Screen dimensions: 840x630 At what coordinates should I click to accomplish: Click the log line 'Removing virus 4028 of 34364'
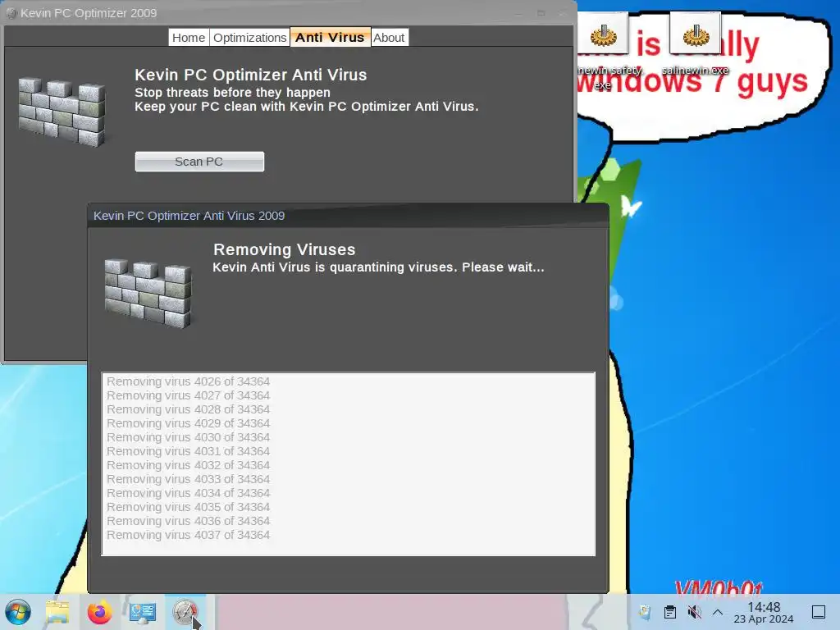click(188, 409)
